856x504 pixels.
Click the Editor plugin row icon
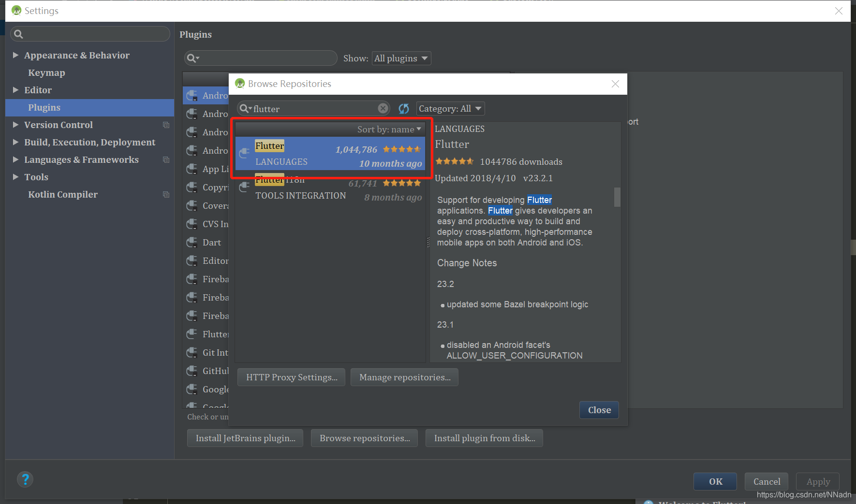click(x=192, y=260)
